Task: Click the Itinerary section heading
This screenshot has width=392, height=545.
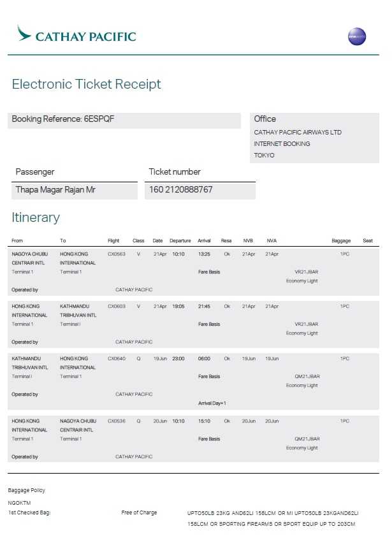Action: 36,217
